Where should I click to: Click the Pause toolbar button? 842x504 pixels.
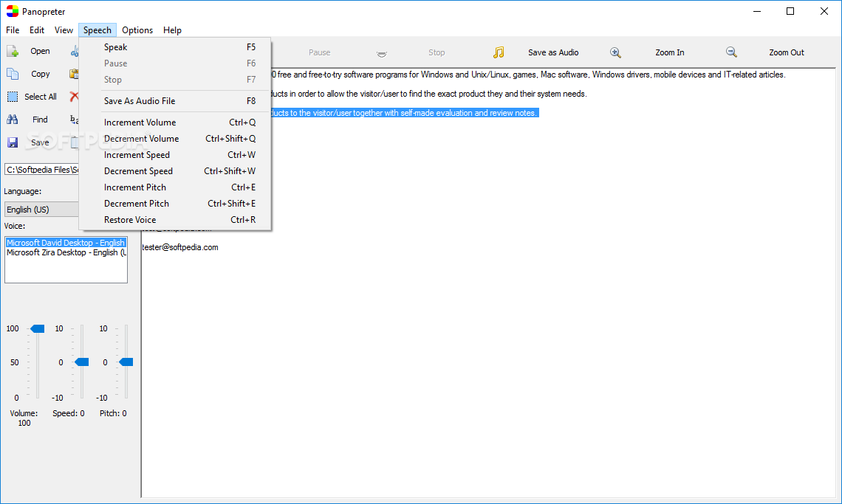pyautogui.click(x=320, y=52)
